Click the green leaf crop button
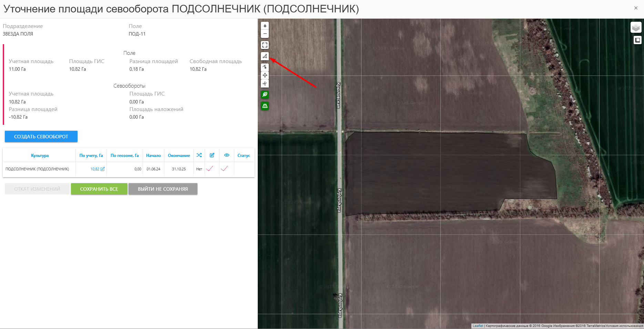The height and width of the screenshot is (329, 644). tap(265, 94)
